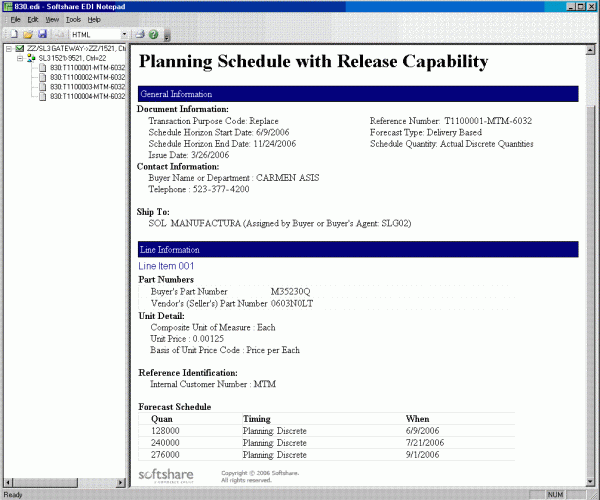
Task: Click the Internal Customer Number MTM line
Action: (213, 384)
